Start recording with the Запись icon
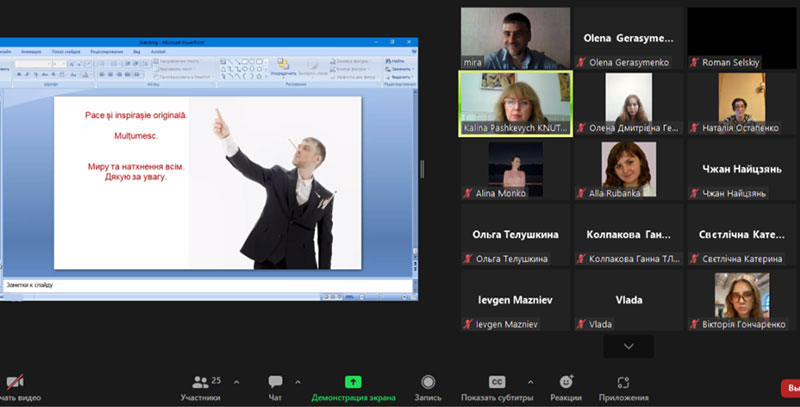Screen dimensions: 800x407 point(428,381)
